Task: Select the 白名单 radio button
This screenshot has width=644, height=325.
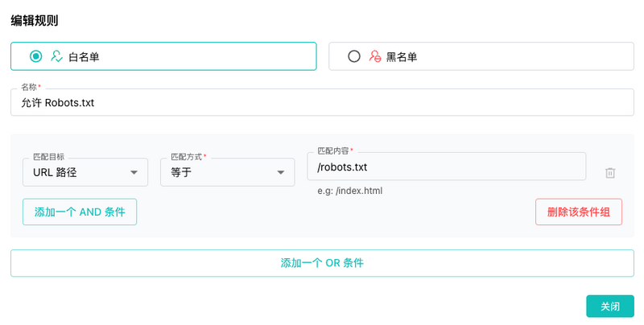Action: click(35, 56)
